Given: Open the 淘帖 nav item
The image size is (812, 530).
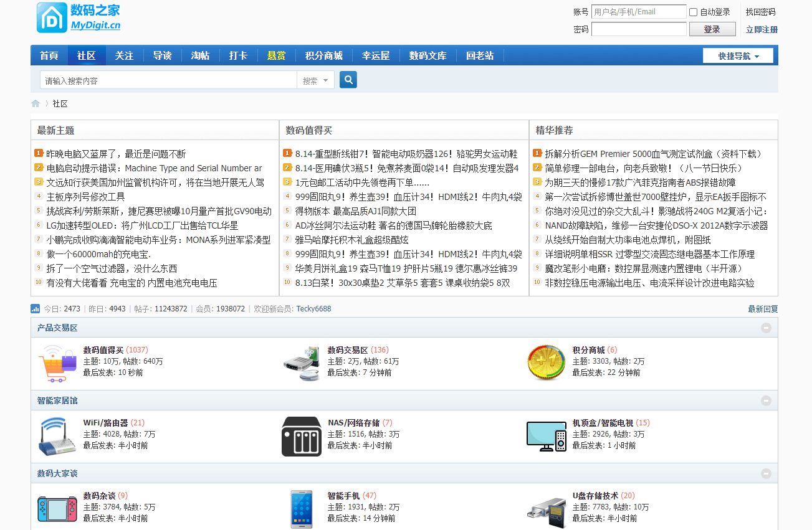Looking at the screenshot, I should [200, 55].
